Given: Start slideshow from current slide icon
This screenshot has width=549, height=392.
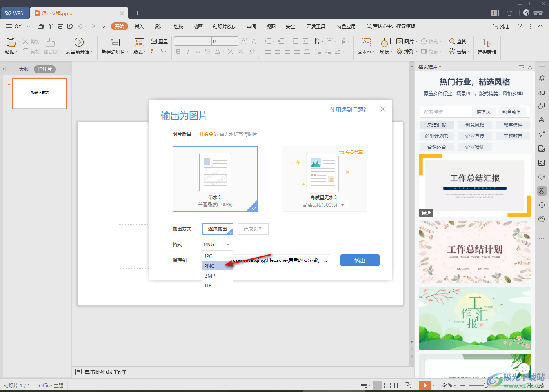Looking at the screenshot, I should [x=79, y=42].
